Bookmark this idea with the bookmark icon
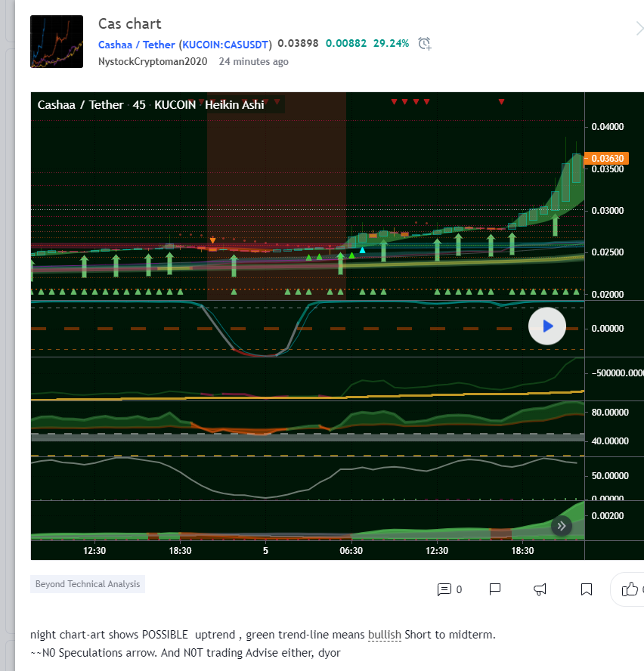This screenshot has height=671, width=644. pos(586,589)
